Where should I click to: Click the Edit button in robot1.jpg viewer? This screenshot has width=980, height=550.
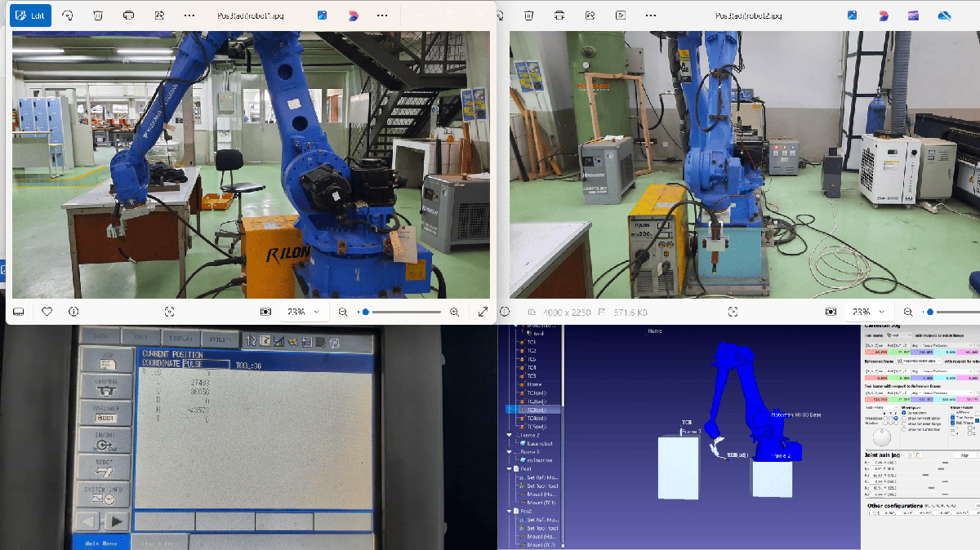31,16
